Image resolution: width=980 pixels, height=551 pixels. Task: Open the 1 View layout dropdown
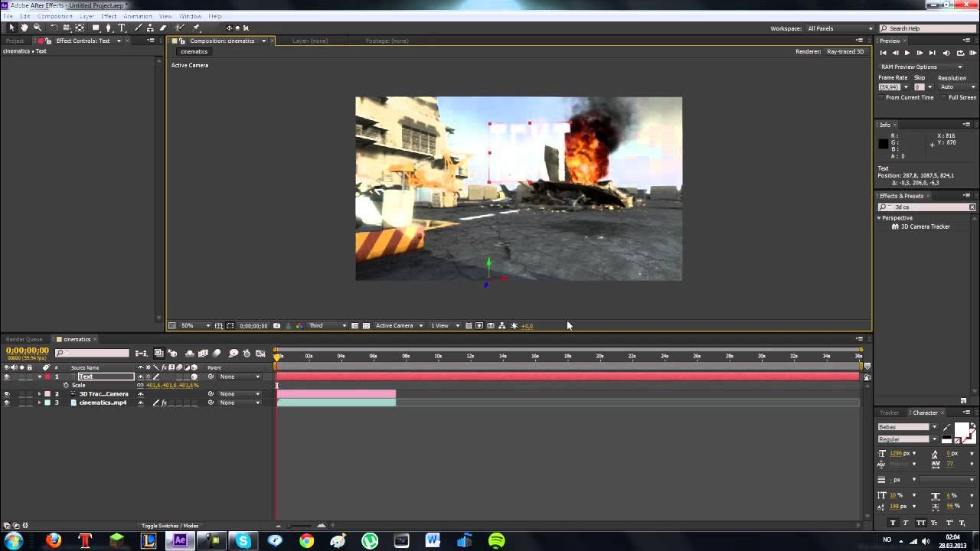445,326
